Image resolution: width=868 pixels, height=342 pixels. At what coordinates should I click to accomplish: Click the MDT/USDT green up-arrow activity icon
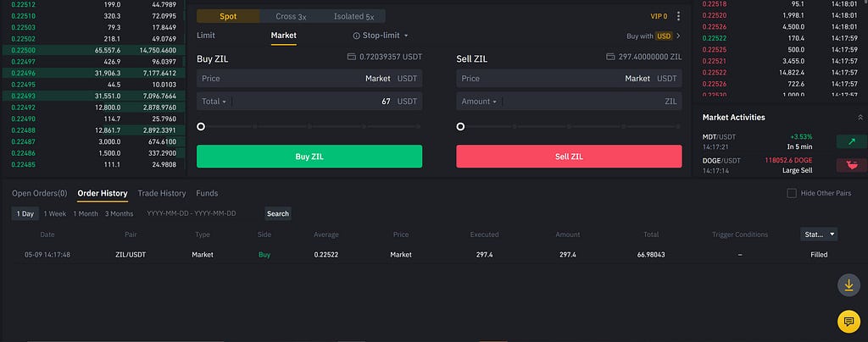851,142
